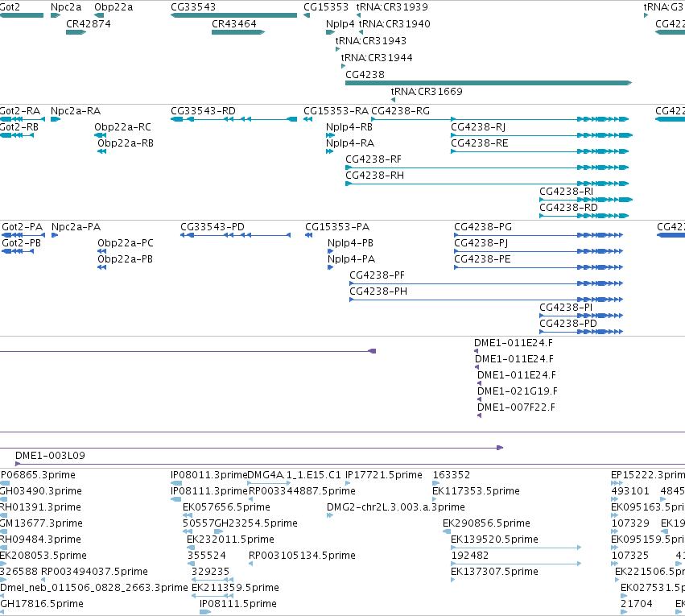The height and width of the screenshot is (616, 685).
Task: Select the IP17721.5prime EST label
Action: (x=384, y=475)
